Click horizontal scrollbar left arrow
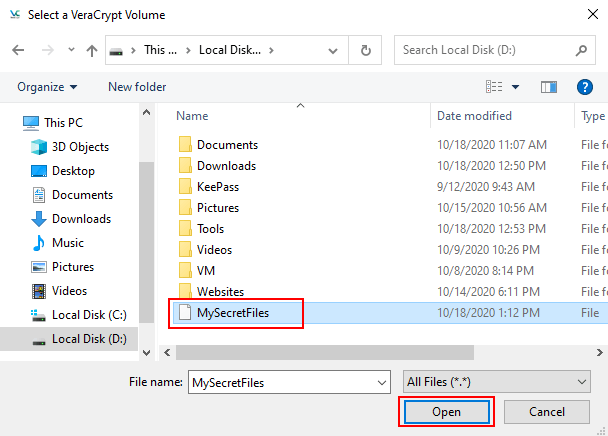Viewport: 608px width, 436px height. pyautogui.click(x=167, y=353)
